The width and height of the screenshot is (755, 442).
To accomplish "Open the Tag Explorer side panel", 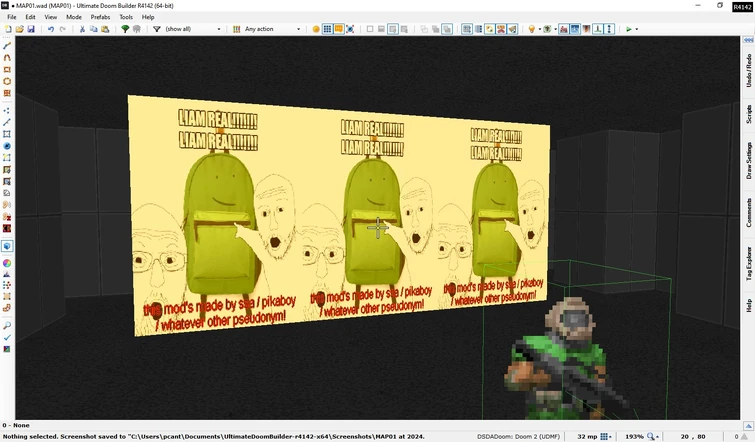I will coord(748,264).
